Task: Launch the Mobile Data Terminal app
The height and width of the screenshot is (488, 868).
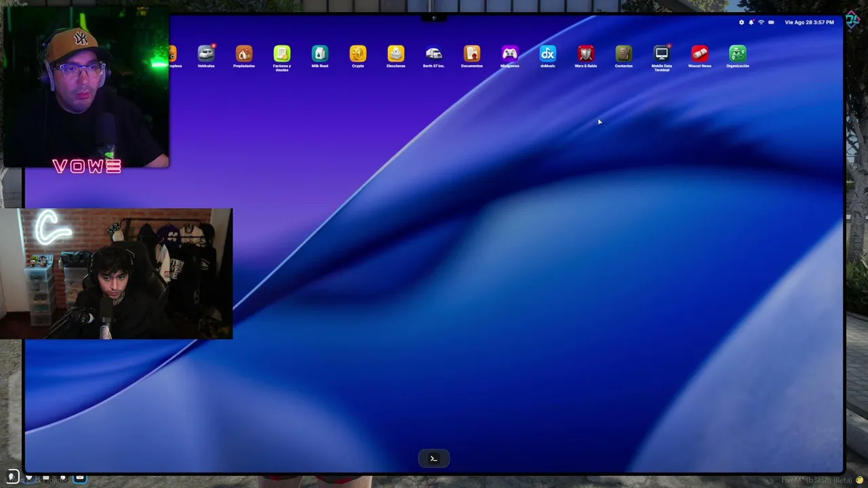Action: (x=662, y=53)
